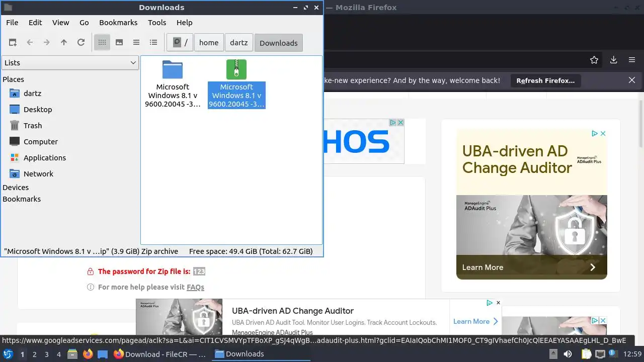This screenshot has width=644, height=362.
Task: Switch to Download - FileCR Firefox window
Action: pyautogui.click(x=160, y=354)
